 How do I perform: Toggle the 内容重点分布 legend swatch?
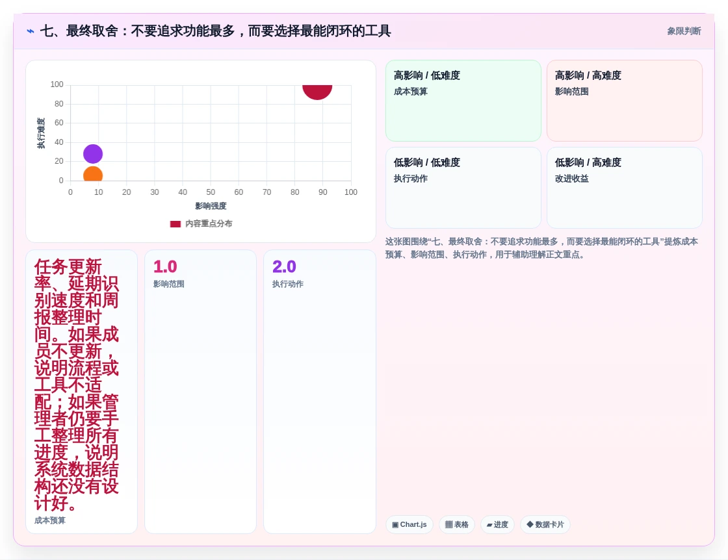coord(175,224)
